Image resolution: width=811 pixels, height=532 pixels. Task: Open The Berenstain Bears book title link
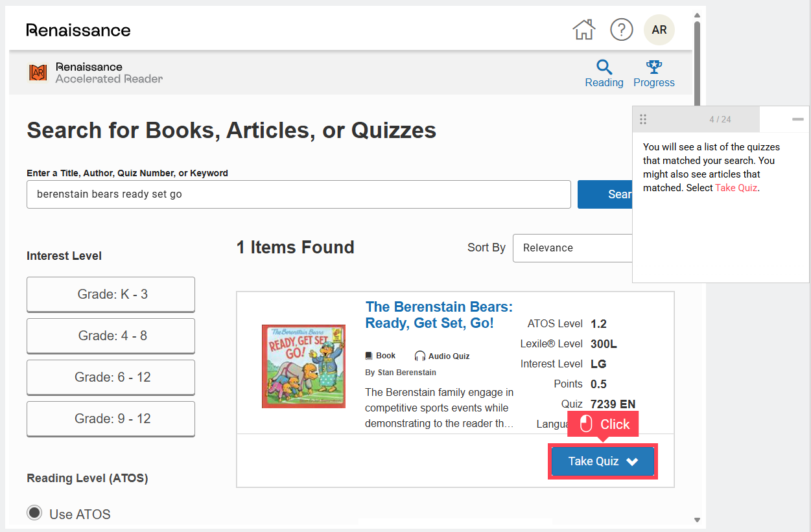[438, 314]
